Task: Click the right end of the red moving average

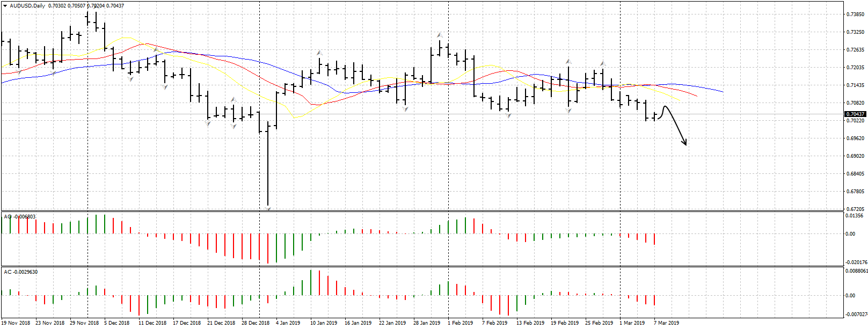Action: (696, 96)
